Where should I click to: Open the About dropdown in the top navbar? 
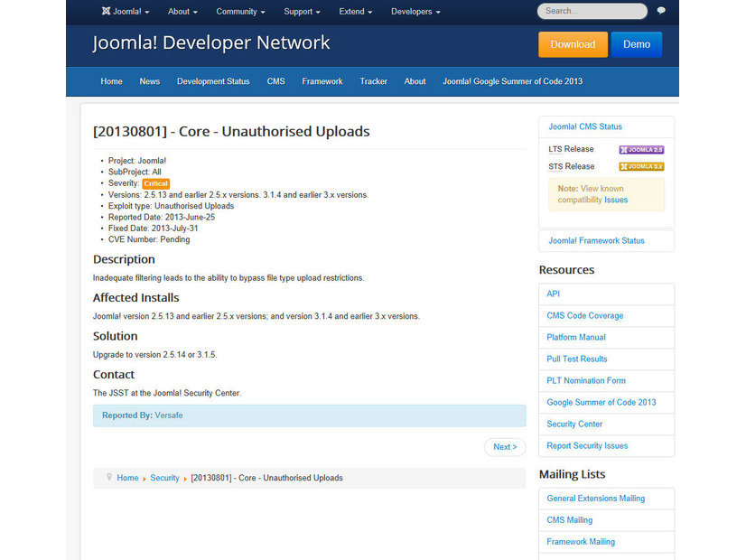pos(182,12)
